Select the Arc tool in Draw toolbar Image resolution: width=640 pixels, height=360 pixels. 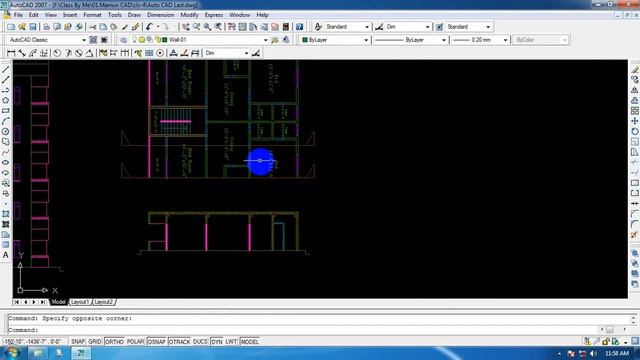[x=6, y=121]
